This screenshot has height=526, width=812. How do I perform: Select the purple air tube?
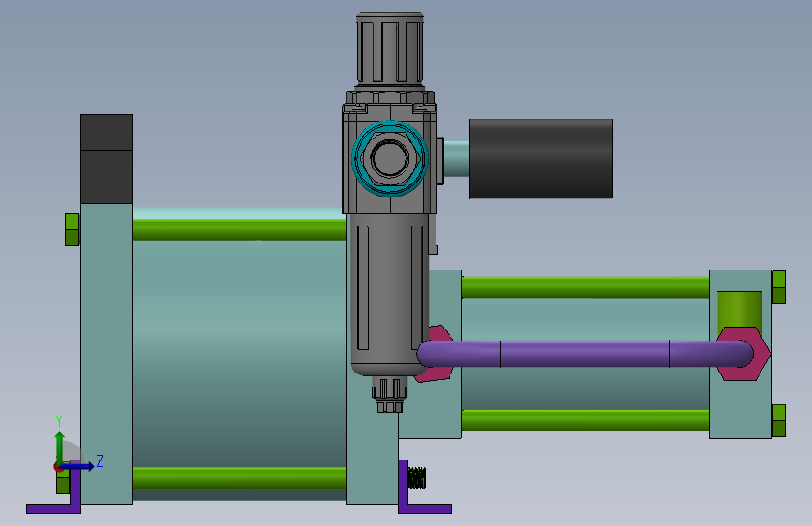tap(584, 354)
